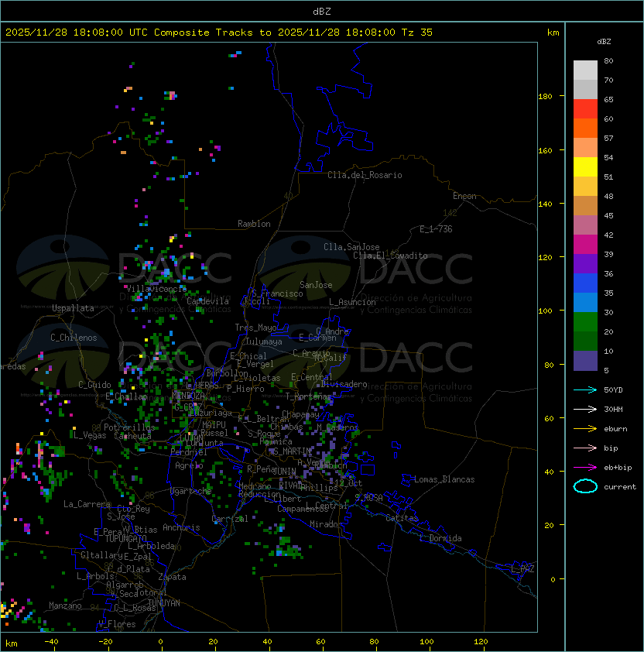Click the 'Ugarteche' map label
The image size is (644, 652).
pos(191,491)
